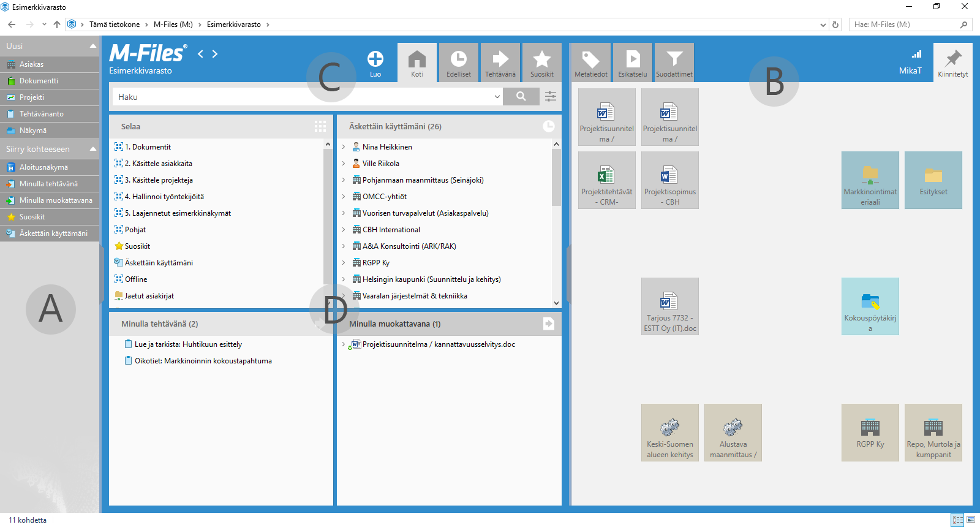
Task: Expand the Ville Riikola row
Action: (344, 164)
